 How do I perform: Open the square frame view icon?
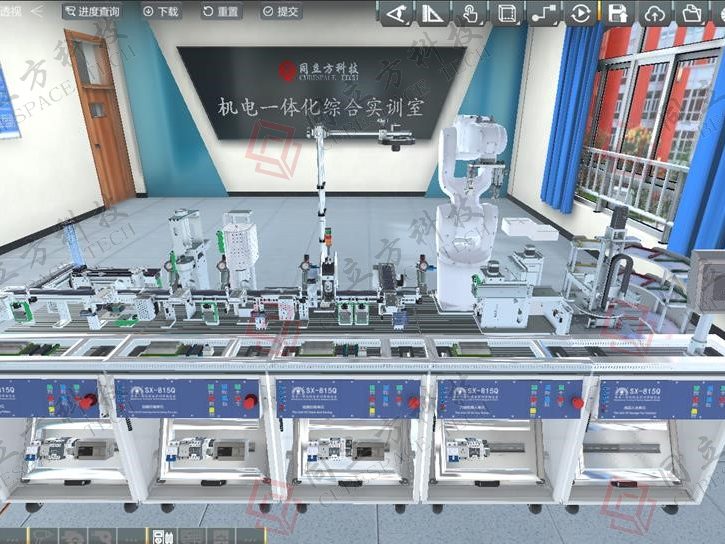(506, 13)
